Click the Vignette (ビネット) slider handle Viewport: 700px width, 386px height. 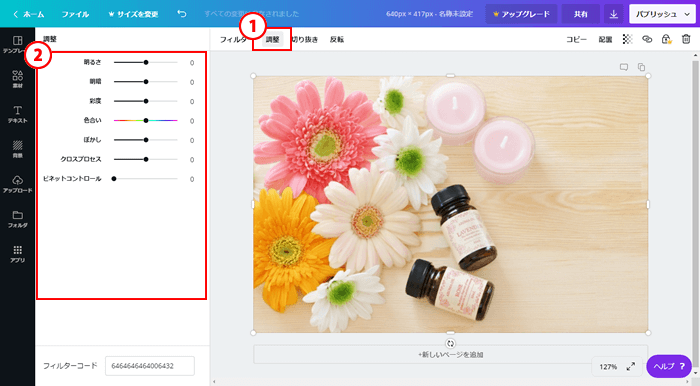[114, 178]
